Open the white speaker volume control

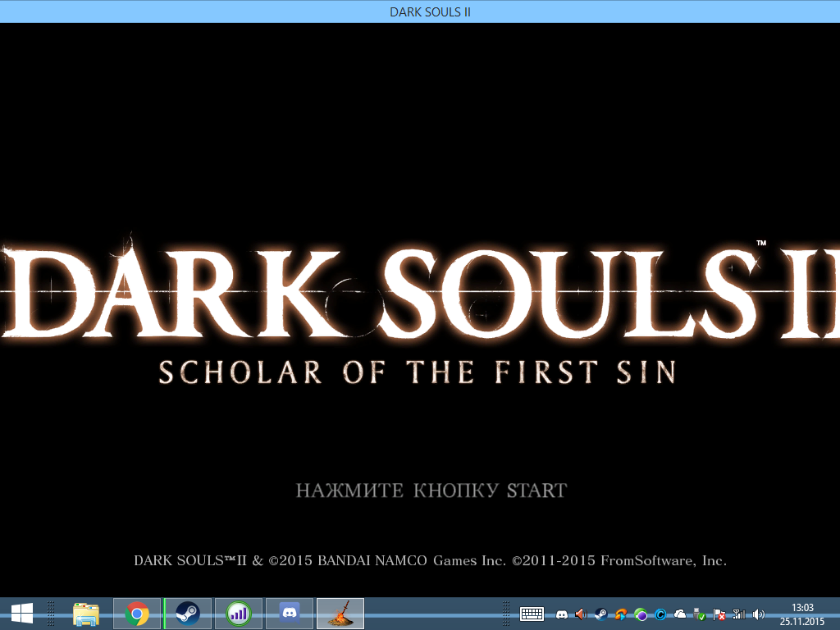759,614
